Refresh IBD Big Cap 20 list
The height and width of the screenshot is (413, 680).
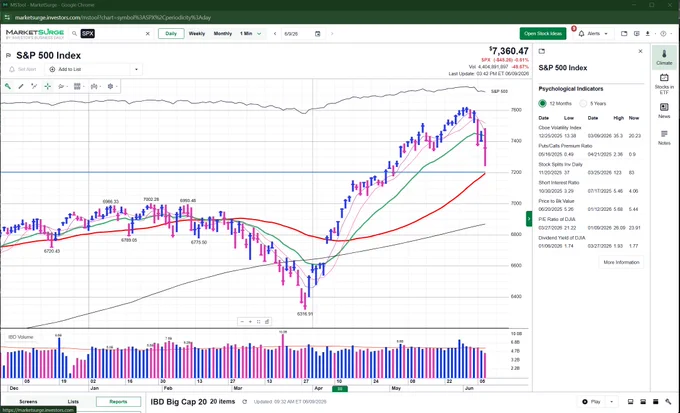pos(245,402)
